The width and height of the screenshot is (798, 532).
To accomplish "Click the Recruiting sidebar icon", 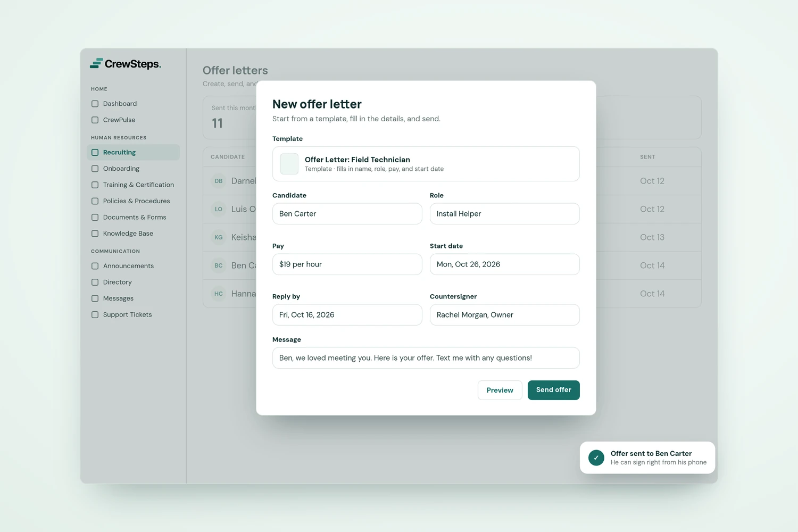I will click(95, 153).
